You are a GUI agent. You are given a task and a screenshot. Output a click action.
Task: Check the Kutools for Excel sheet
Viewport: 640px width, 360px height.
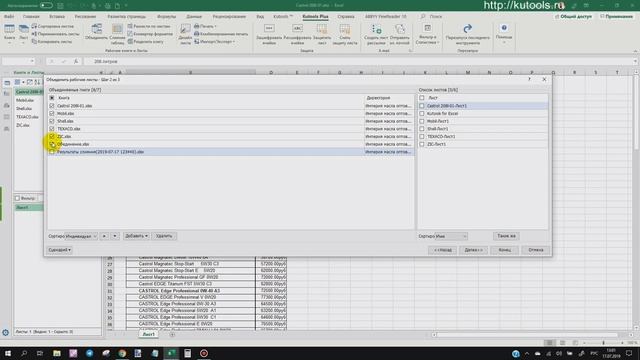[422, 113]
